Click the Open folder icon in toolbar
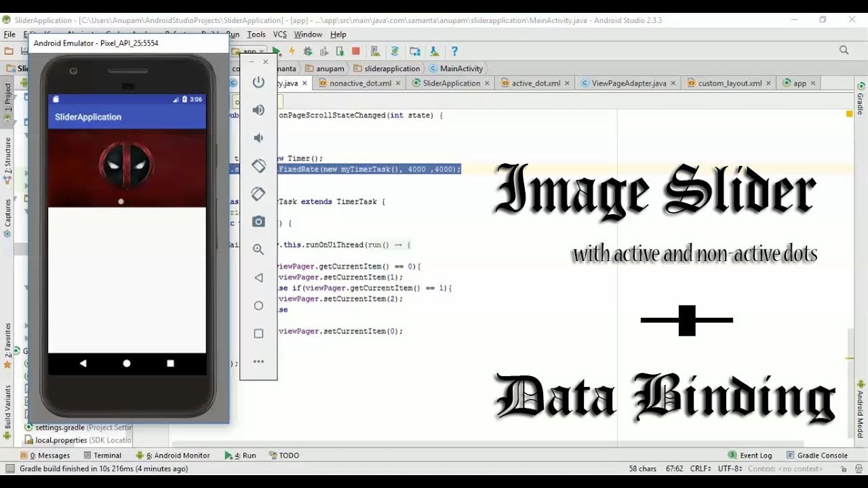 pos(9,52)
